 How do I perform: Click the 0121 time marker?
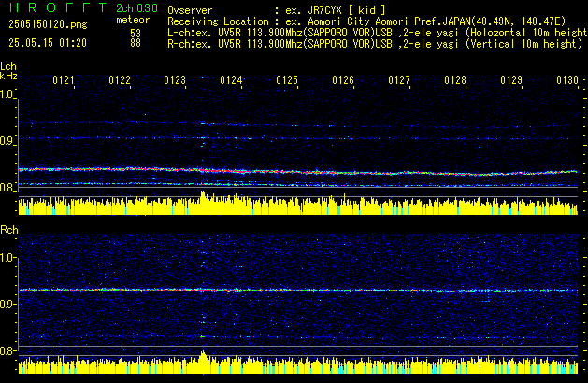pyautogui.click(x=64, y=80)
